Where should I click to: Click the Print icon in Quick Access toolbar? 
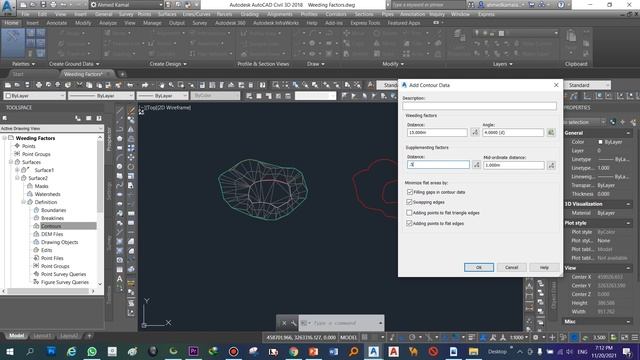pos(53,5)
